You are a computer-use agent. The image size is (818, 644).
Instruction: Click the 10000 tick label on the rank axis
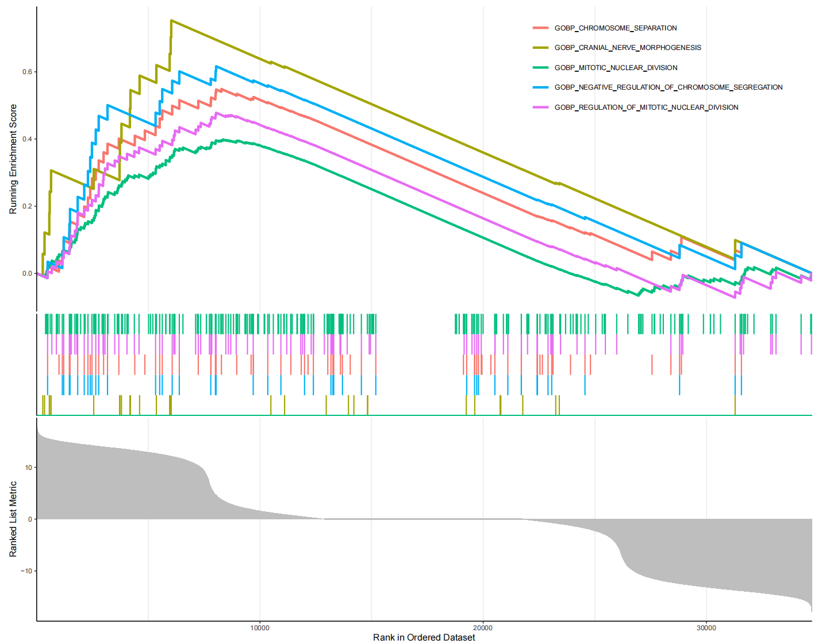pos(260,628)
